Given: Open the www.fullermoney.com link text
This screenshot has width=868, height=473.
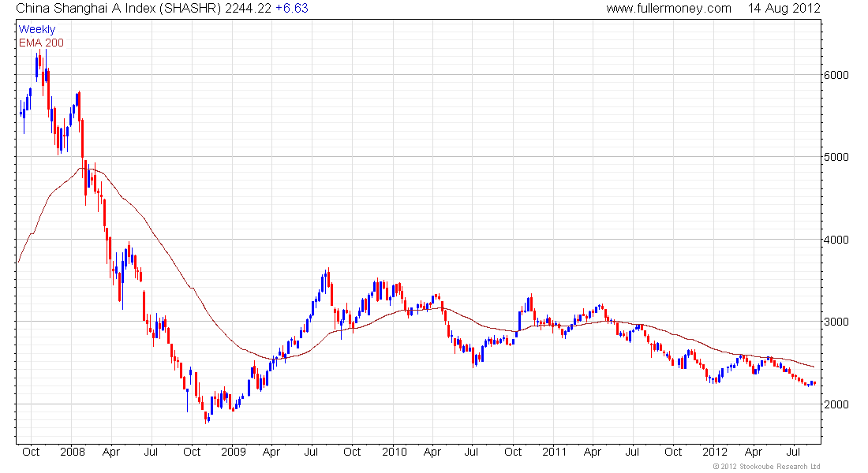Looking at the screenshot, I should coord(668,9).
